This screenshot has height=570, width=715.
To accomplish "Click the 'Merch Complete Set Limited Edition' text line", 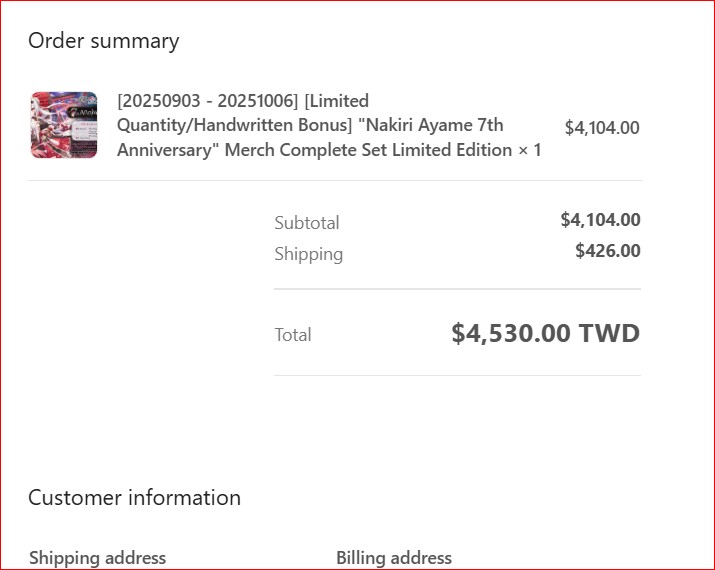I will tap(368, 150).
